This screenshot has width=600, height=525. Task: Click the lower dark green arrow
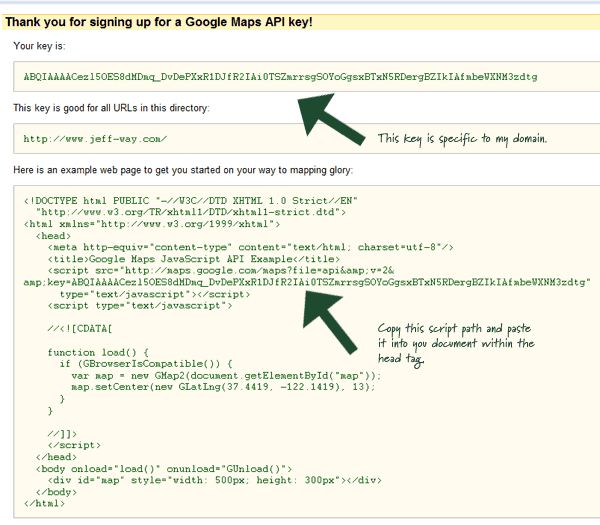pyautogui.click(x=330, y=322)
